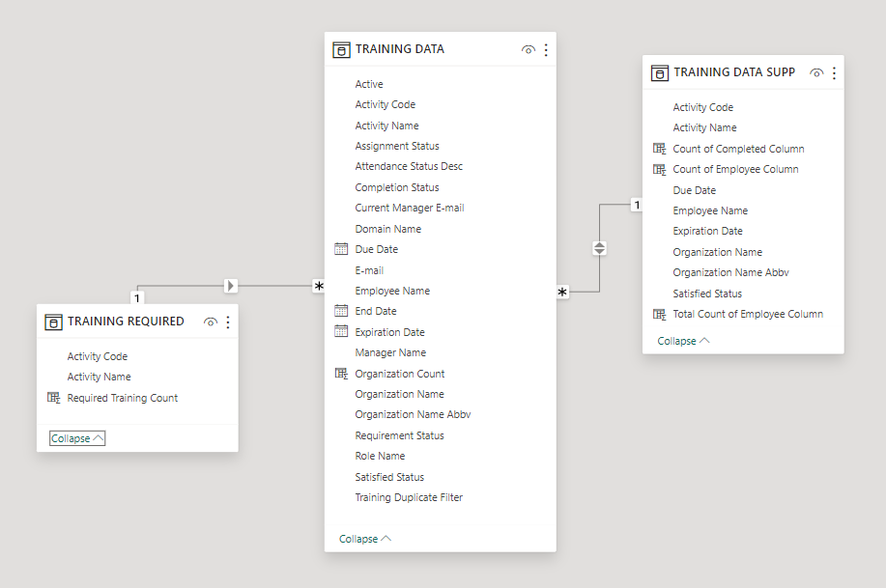Toggle visibility of TRAINING DATA SUPP table
Image resolution: width=886 pixels, height=588 pixels.
pyautogui.click(x=816, y=72)
